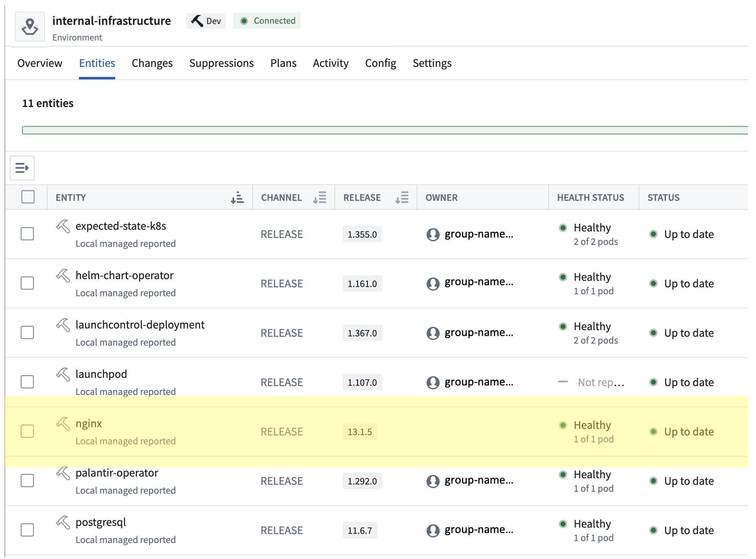
Task: Click the environment location pin icon
Action: click(x=30, y=27)
